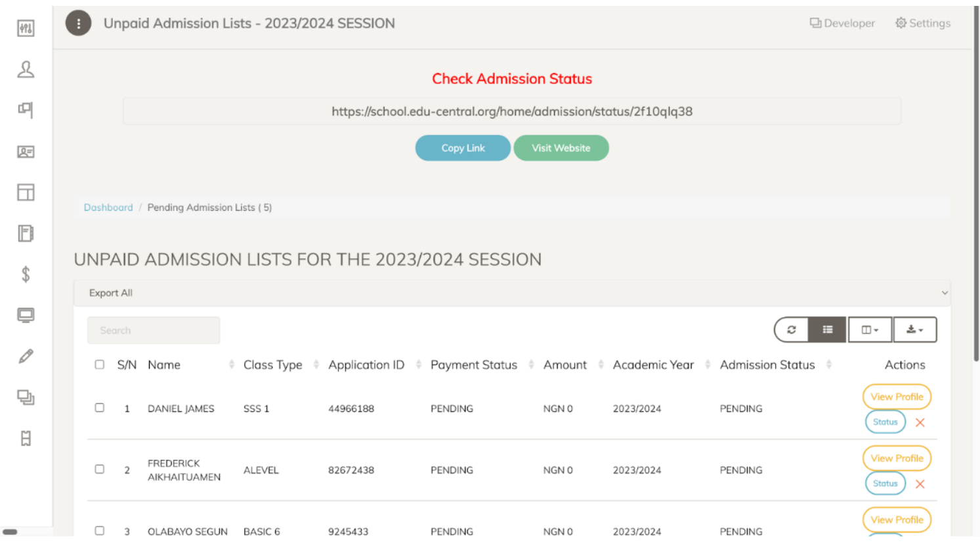980x547 pixels.
Task: Click the dollar sign icon in sidebar
Action: [x=26, y=274]
